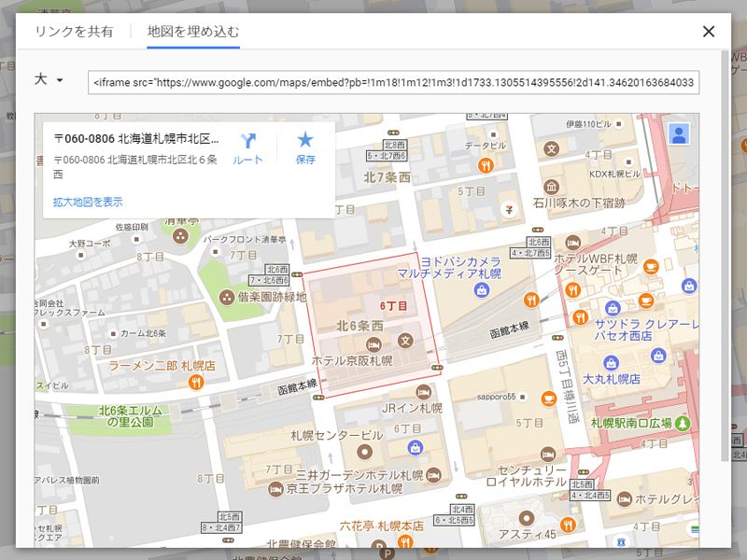
Task: Click restaurant marker near データビル
Action: 486,165
